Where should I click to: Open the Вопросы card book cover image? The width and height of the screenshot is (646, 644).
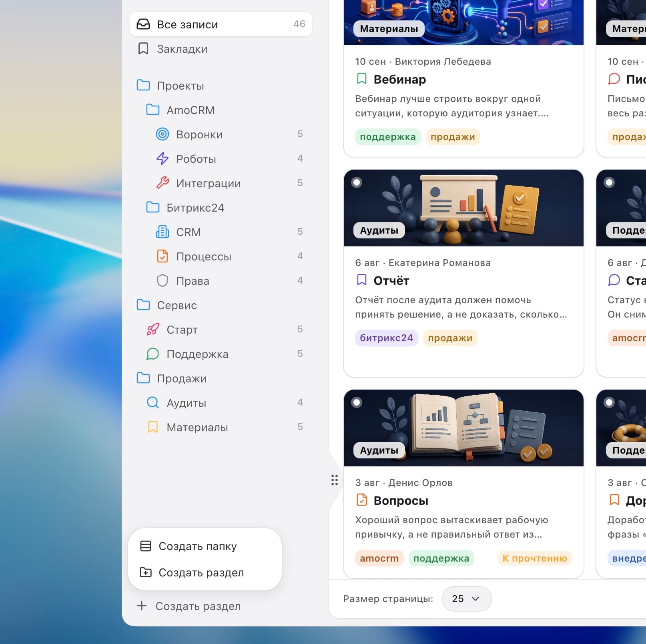pos(463,428)
